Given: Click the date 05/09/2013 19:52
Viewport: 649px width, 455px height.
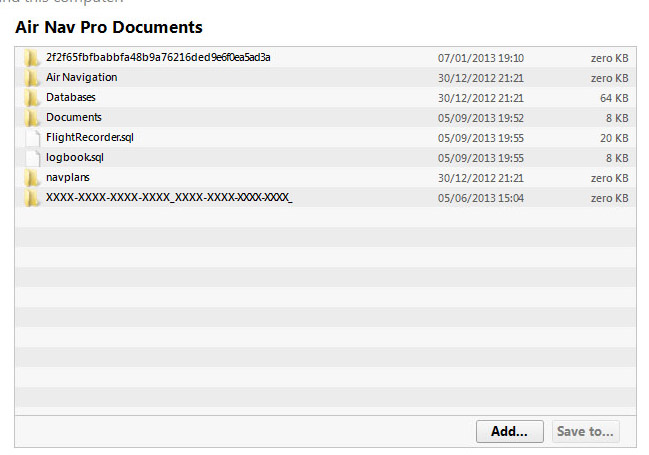Looking at the screenshot, I should tap(481, 118).
